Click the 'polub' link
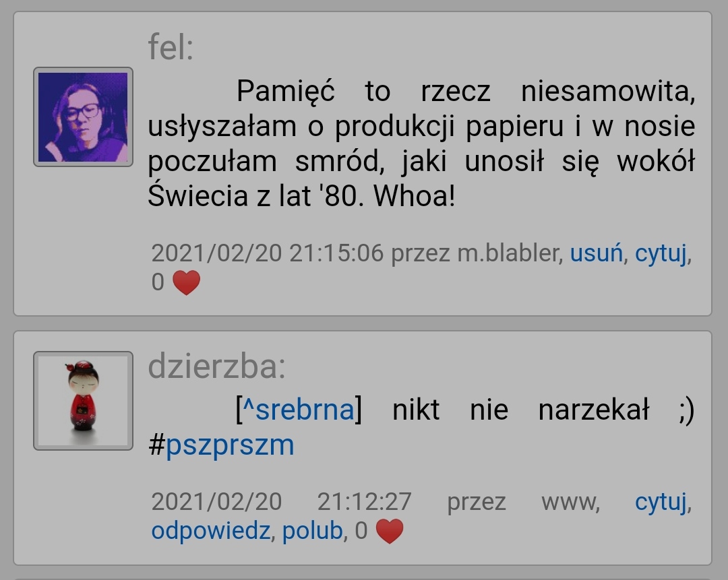Screen dimensions: 728x580 coord(313,531)
